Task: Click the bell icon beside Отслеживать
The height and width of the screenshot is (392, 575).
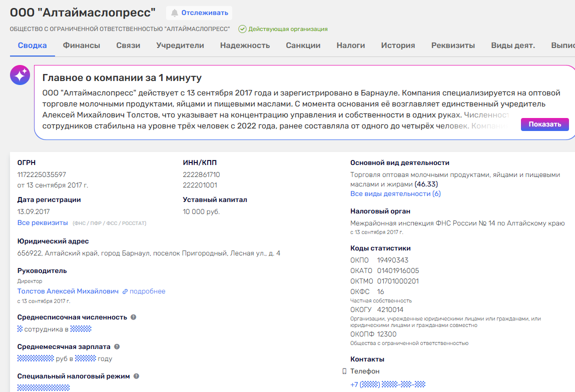Action: tap(175, 12)
